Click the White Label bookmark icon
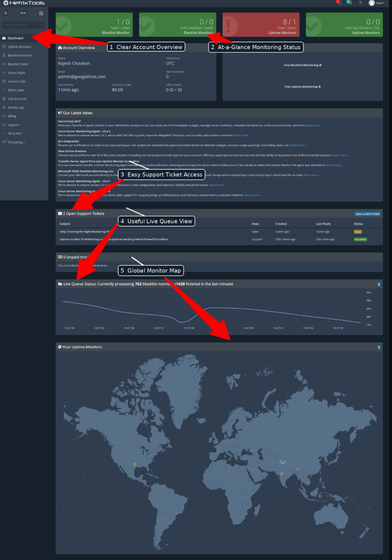Image resolution: width=392 pixels, height=560 pixels. click(4, 90)
